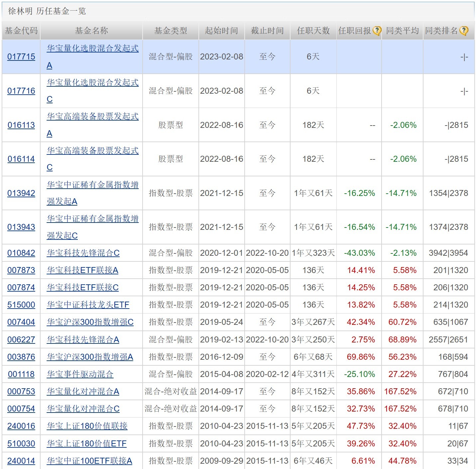Screen dimensions: 476x469
Task: Open 华宝中证100ETF联接A fund link
Action: point(89,461)
